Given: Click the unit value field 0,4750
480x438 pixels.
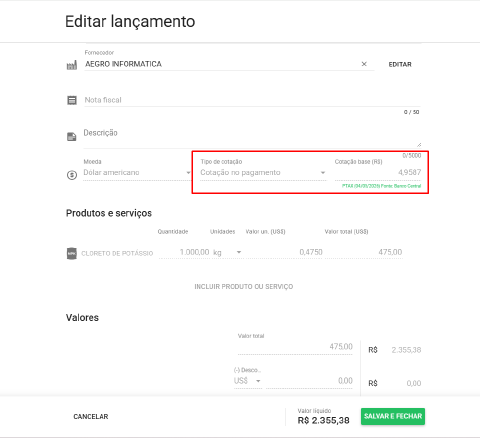Looking at the screenshot, I should [284, 252].
